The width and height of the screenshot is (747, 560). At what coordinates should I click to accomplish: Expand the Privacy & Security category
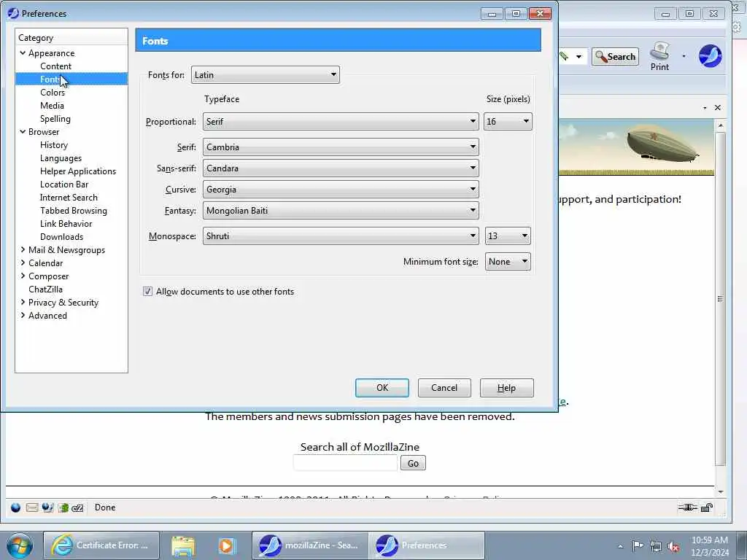[23, 302]
